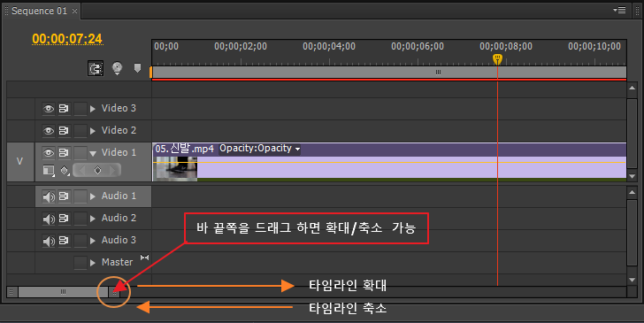Screen dimensions: 644x323
Task: Click the Set Unnumbered Marker icon
Action: pos(138,68)
